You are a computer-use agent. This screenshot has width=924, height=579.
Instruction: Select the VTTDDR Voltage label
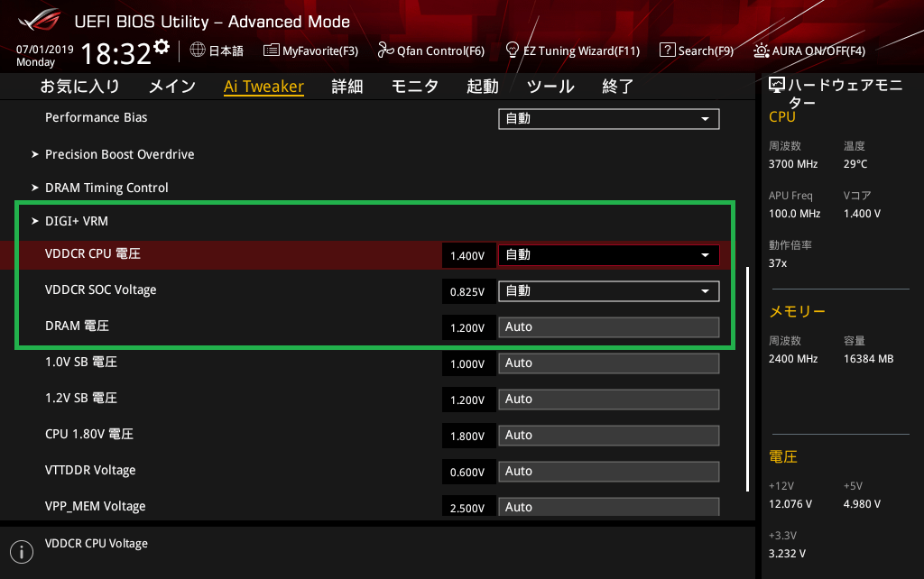(90, 470)
